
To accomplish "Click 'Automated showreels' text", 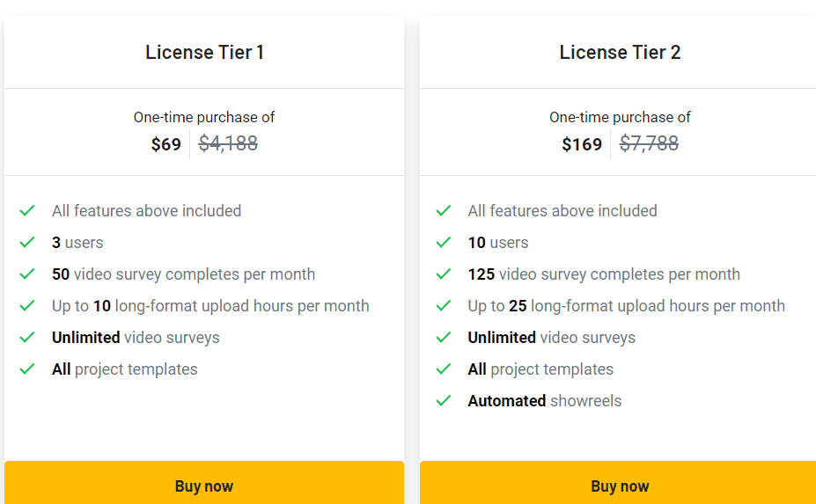I will click(x=544, y=401).
